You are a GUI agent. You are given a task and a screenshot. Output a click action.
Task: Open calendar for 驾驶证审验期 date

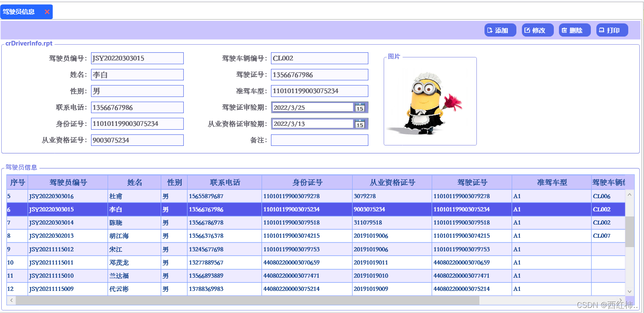click(360, 108)
